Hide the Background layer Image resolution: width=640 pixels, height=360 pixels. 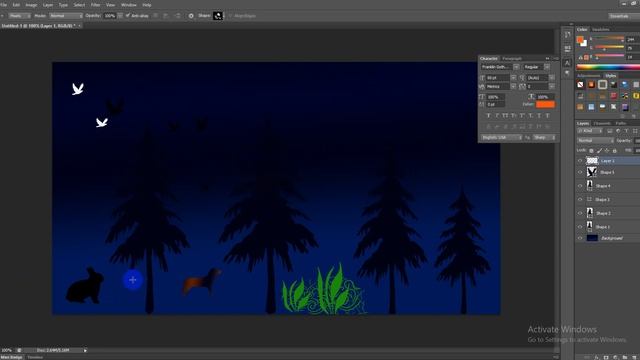coord(580,238)
